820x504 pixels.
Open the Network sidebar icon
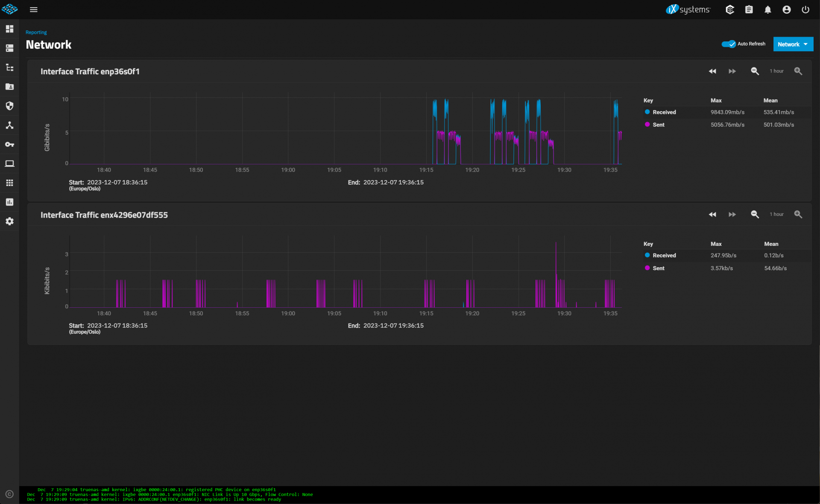coord(9,125)
